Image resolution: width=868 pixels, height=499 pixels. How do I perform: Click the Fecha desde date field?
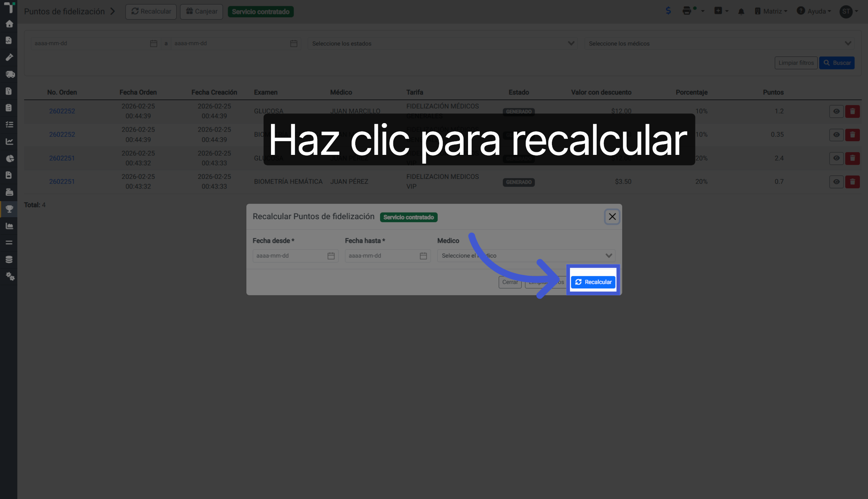pos(295,256)
